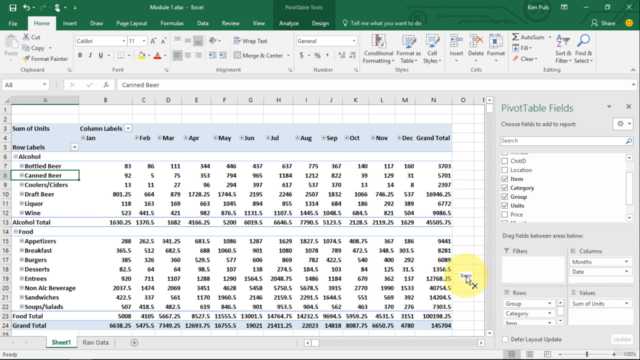Toggle Underline formatting
Screen dimensions: 640x360
pyautogui.click(x=100, y=55)
